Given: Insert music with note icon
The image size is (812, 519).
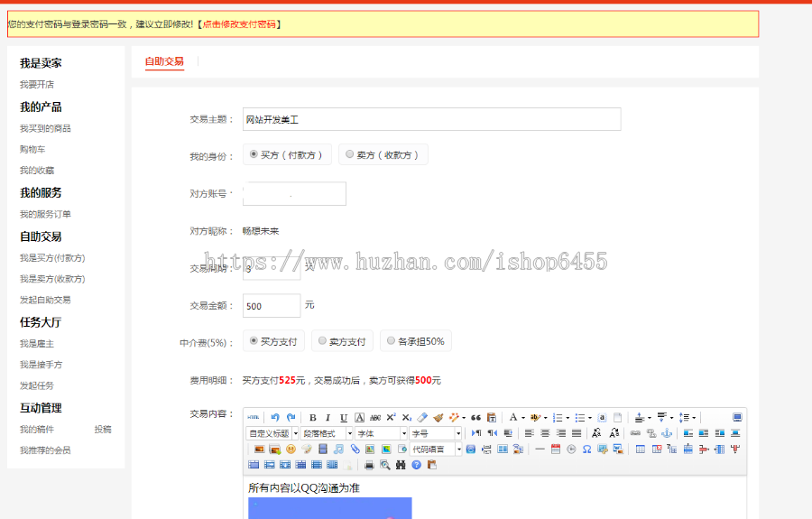Looking at the screenshot, I should [x=338, y=449].
